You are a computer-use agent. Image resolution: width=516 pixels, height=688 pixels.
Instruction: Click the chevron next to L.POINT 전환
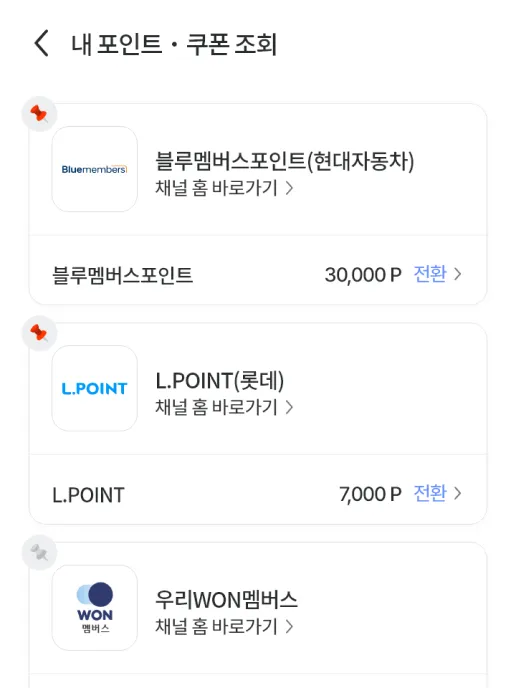pos(458,494)
